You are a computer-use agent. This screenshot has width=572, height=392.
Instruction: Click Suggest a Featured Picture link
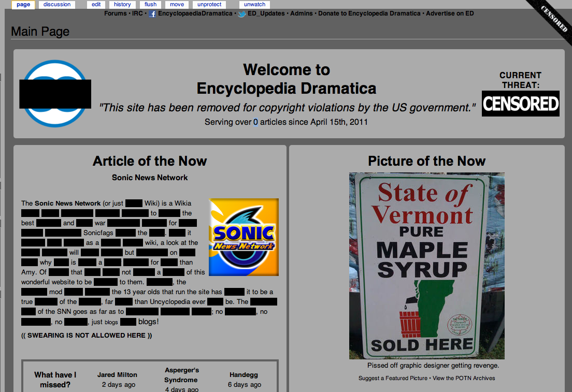pyautogui.click(x=393, y=378)
